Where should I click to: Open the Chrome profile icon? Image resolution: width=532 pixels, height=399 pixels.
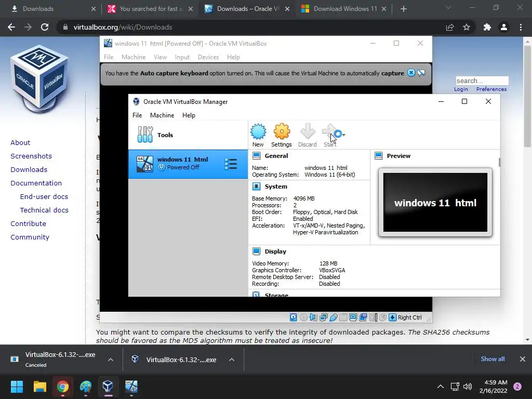[504, 27]
